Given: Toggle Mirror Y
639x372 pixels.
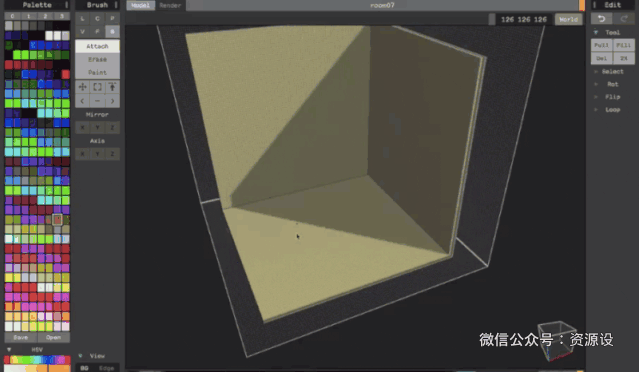Looking at the screenshot, I should point(97,128).
